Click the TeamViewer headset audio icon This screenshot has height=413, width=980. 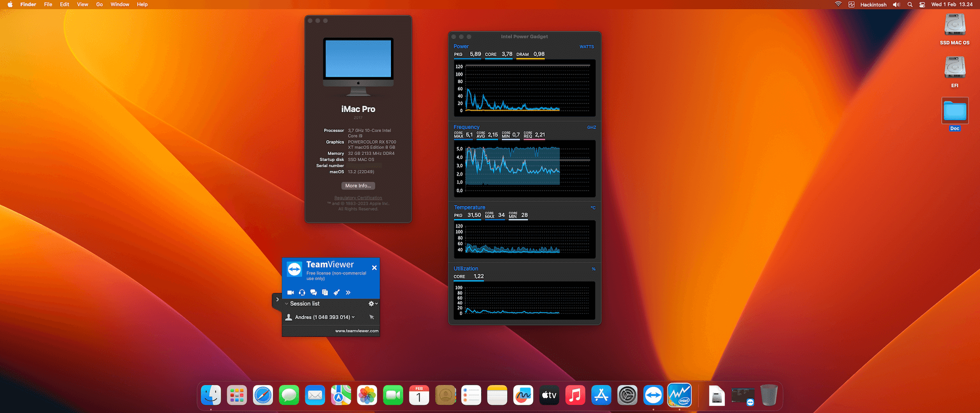click(x=302, y=293)
